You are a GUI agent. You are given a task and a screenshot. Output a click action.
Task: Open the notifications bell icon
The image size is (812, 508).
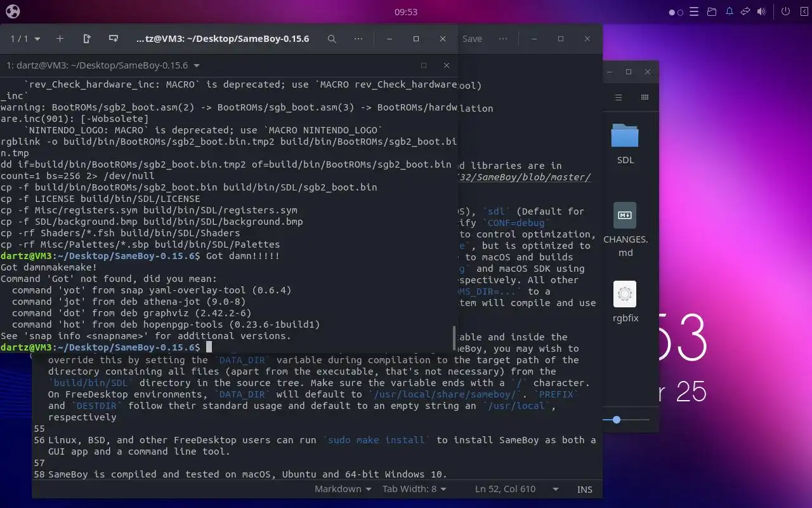click(730, 11)
